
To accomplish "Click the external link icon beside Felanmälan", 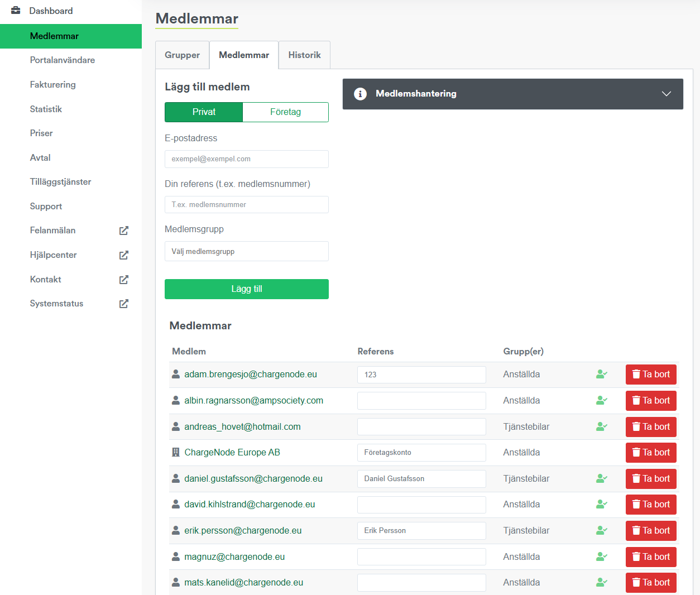I will click(124, 231).
